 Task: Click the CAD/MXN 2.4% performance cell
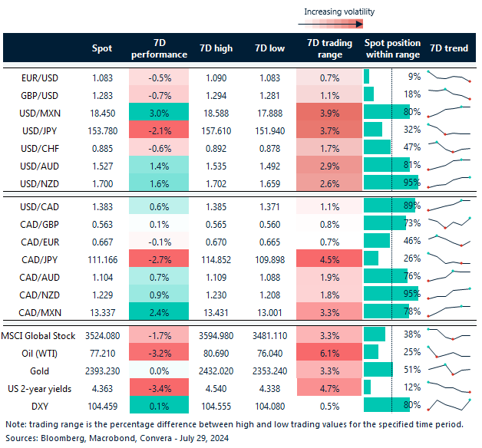(x=160, y=311)
